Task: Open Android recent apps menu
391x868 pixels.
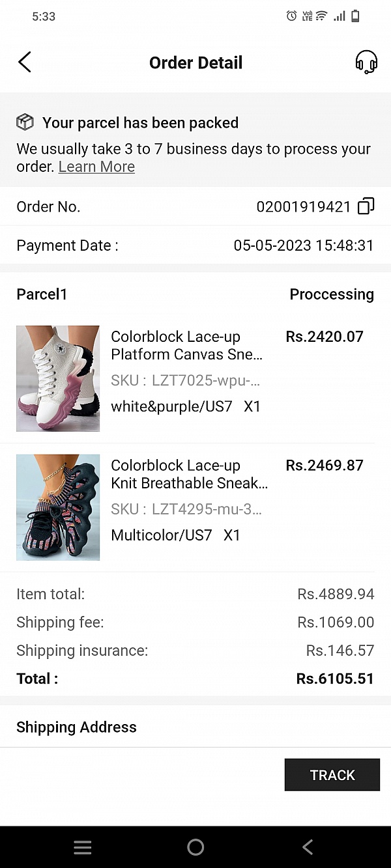Action: click(x=83, y=847)
